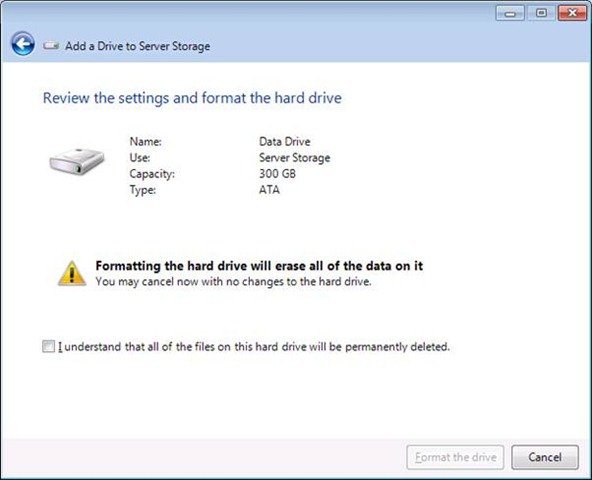This screenshot has width=592, height=480.
Task: Select the '300 GB' capacity value
Action: tap(277, 174)
